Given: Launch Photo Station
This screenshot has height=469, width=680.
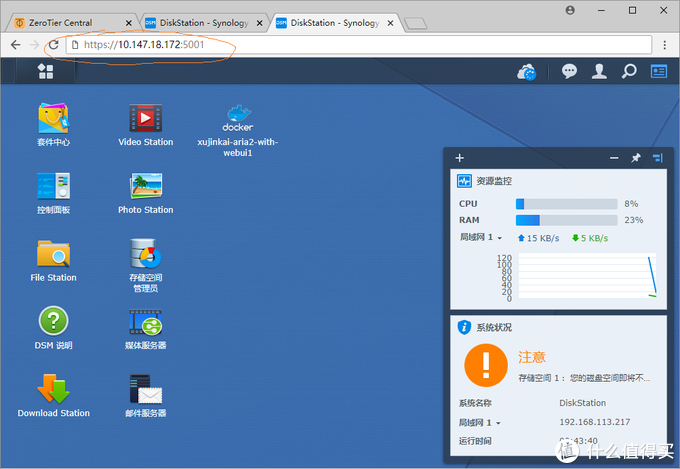Looking at the screenshot, I should click(x=145, y=187).
